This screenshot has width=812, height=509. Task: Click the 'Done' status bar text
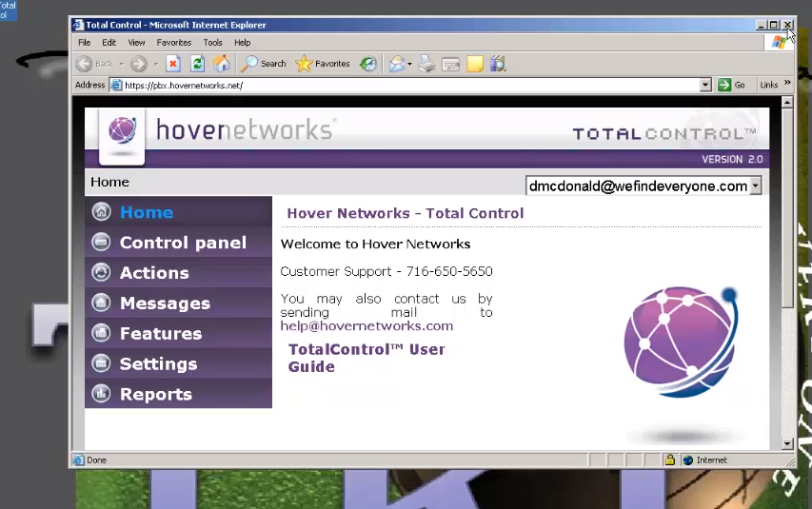(96, 460)
